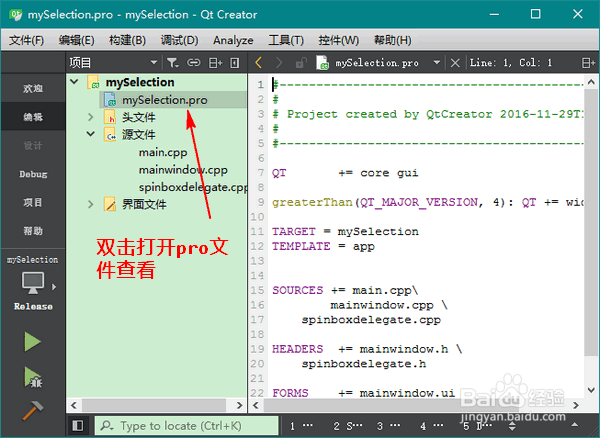The image size is (600, 438).
Task: Select mySelection.pro in project tree
Action: click(165, 100)
